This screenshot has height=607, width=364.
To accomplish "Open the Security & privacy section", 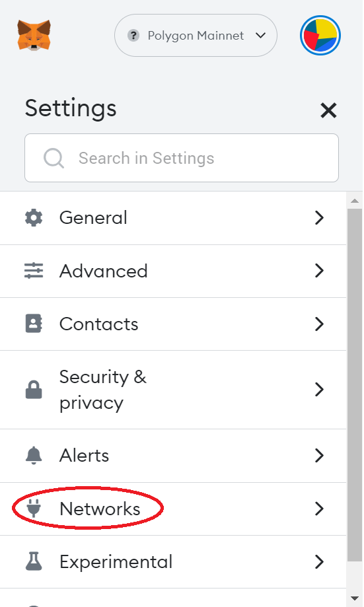I will click(x=173, y=390).
